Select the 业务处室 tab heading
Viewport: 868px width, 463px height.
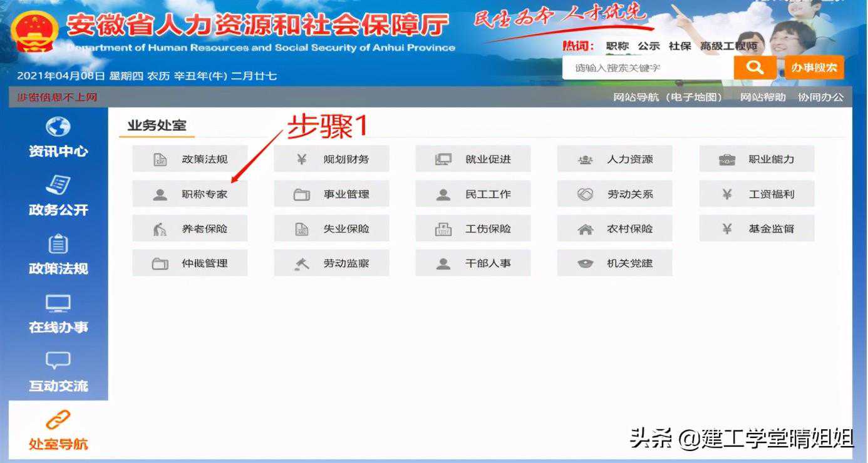click(x=157, y=126)
